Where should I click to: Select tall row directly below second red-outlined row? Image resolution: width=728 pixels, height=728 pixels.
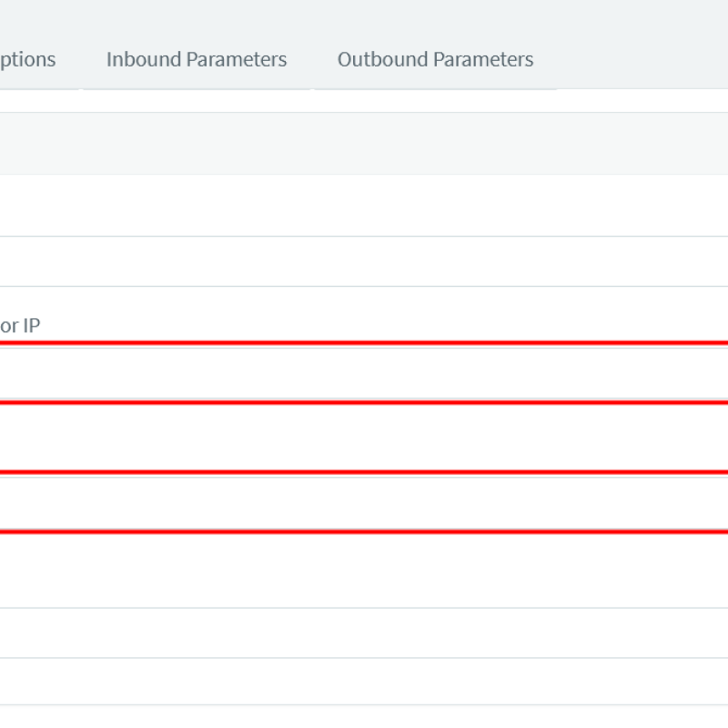364,571
